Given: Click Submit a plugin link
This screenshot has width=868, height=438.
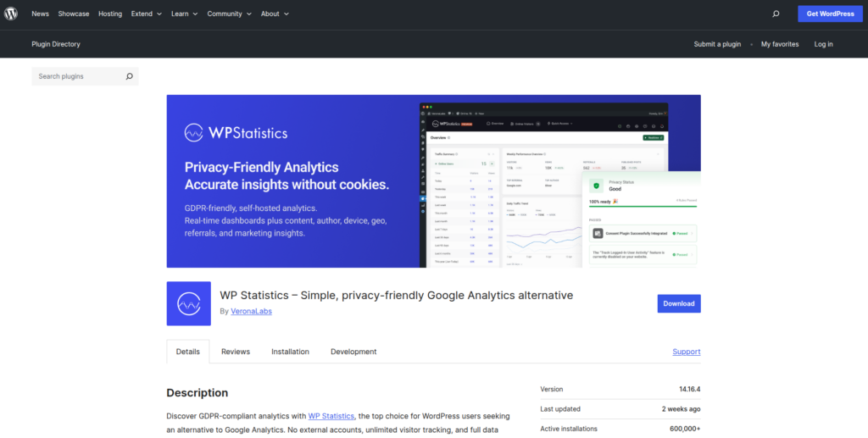Looking at the screenshot, I should click(x=717, y=44).
